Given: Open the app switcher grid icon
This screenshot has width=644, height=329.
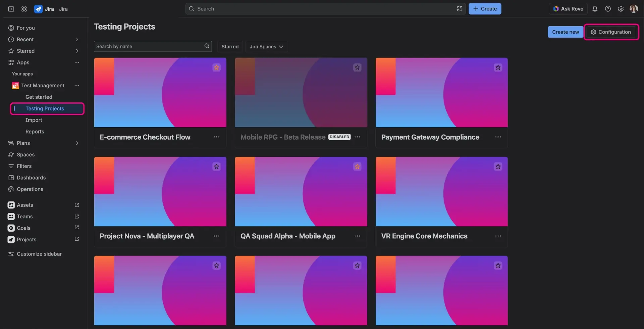Looking at the screenshot, I should click(24, 9).
